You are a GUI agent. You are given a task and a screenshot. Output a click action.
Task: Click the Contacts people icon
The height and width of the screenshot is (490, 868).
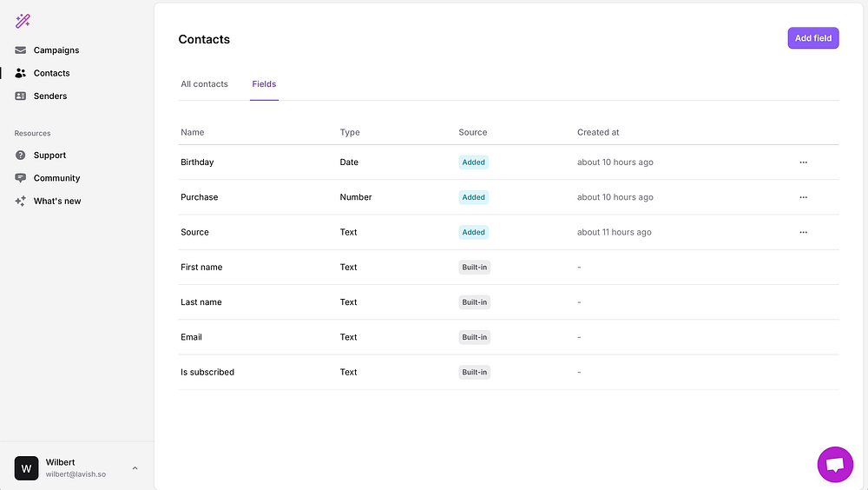[21, 73]
